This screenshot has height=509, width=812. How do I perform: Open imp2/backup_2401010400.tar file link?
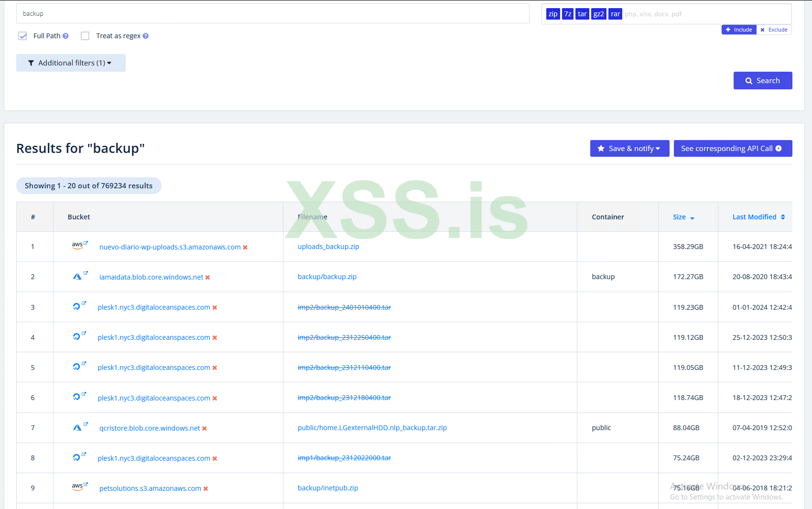tap(344, 307)
